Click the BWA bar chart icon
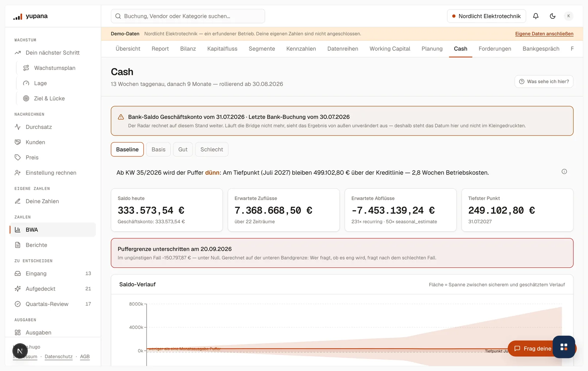The height and width of the screenshot is (371, 588). [18, 230]
